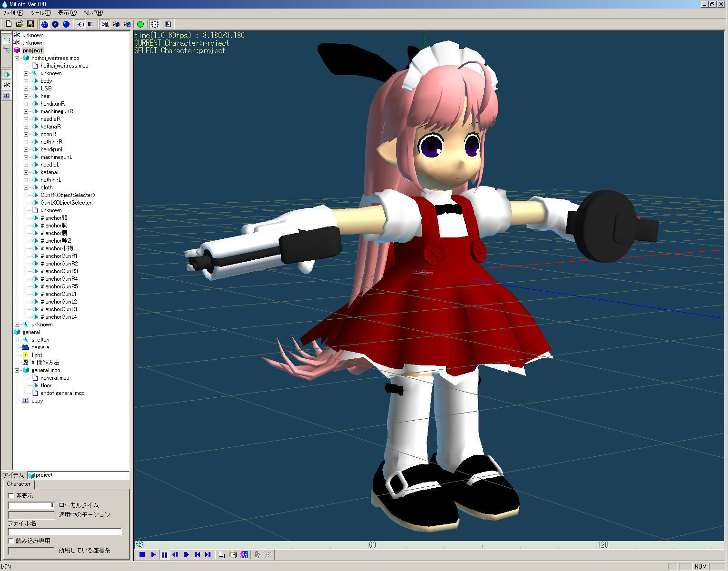Open the ファイル(F) menu

[13, 13]
